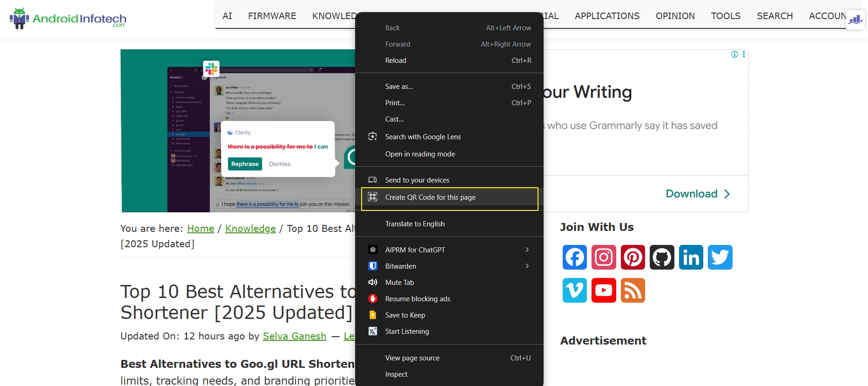Open the AI navigation tab

pos(227,16)
